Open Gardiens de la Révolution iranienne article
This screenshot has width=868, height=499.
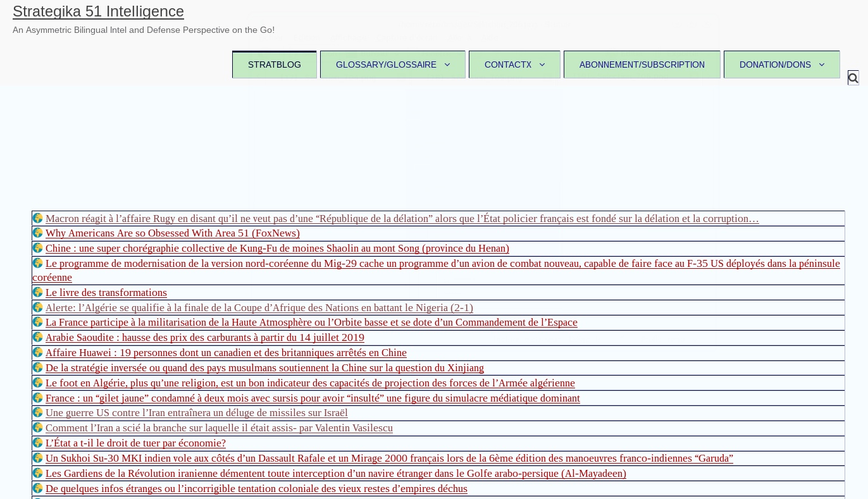click(335, 474)
